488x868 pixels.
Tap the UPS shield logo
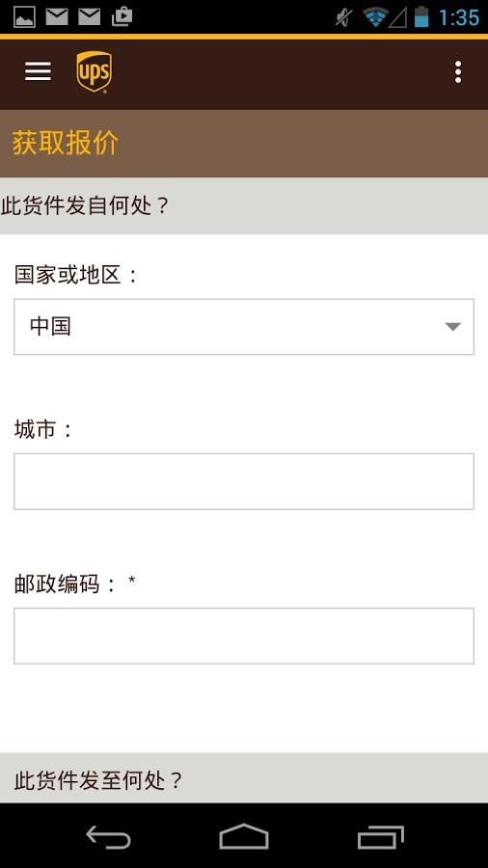point(94,71)
